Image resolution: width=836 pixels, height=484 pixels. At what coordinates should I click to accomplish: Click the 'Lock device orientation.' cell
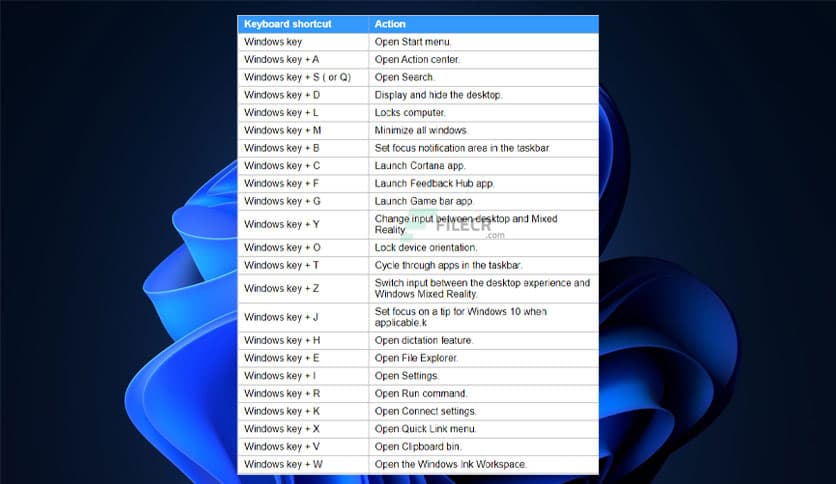484,247
